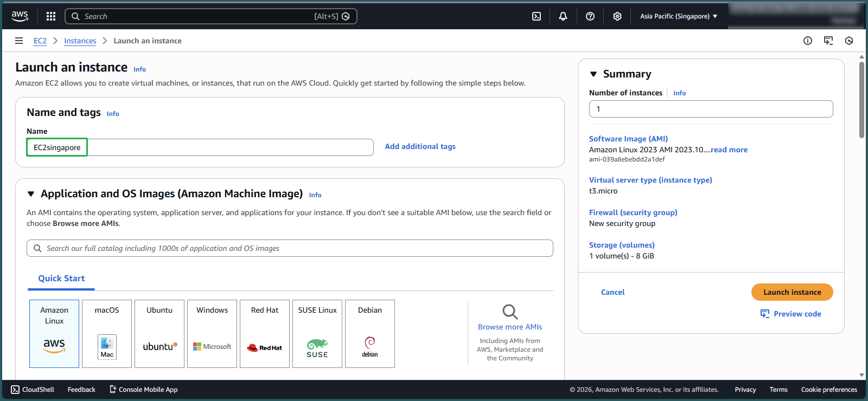
Task: Select the macOS AMI tile
Action: tap(107, 334)
